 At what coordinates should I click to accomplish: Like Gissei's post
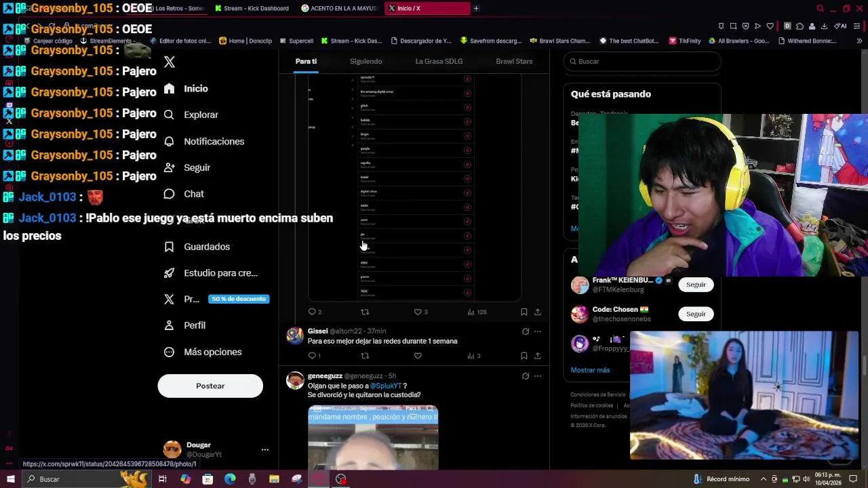click(418, 356)
